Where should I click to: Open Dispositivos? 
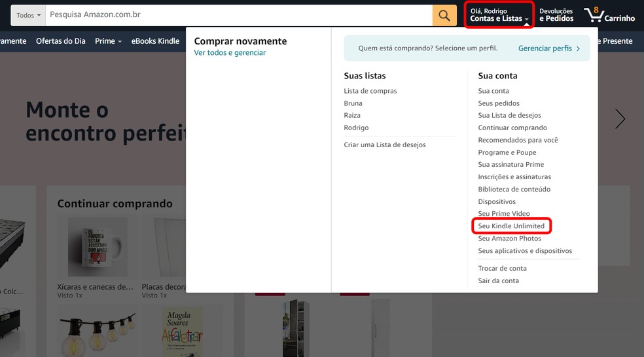(x=497, y=201)
